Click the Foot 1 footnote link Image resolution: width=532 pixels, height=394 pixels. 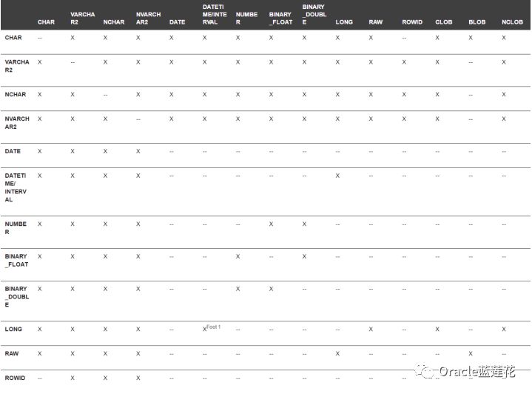(x=213, y=327)
